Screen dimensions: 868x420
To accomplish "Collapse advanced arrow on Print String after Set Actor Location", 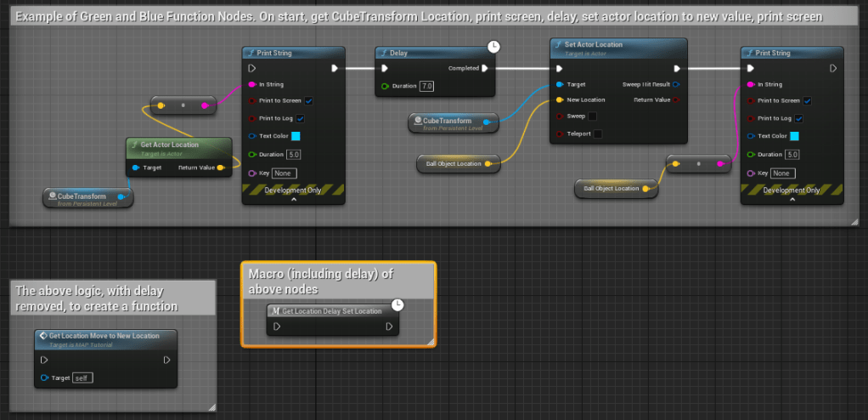I will [x=792, y=201].
